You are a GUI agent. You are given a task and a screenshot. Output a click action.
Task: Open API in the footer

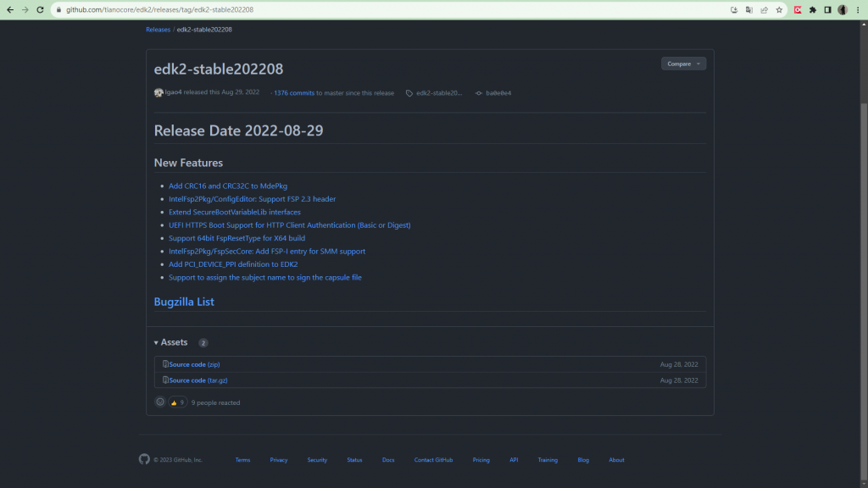(x=514, y=460)
